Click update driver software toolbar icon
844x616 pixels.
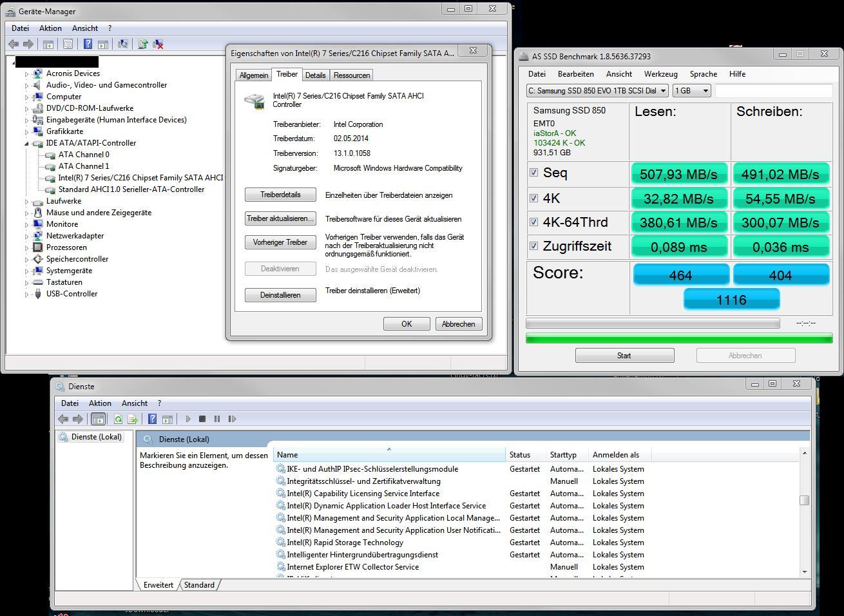point(143,44)
